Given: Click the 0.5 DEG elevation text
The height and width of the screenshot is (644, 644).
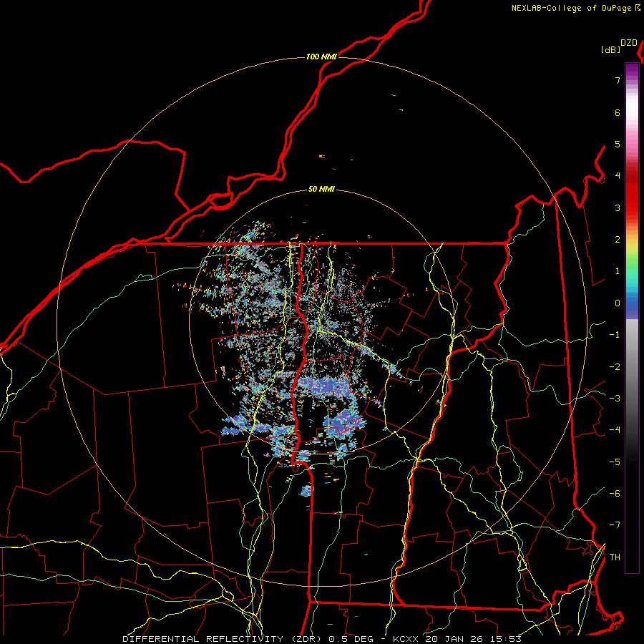Looking at the screenshot, I should [x=351, y=639].
